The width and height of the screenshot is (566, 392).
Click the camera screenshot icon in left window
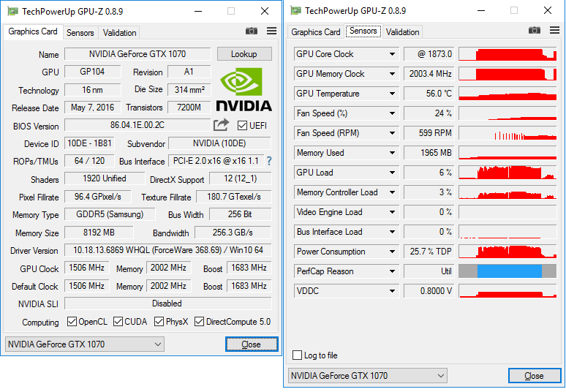pos(252,31)
